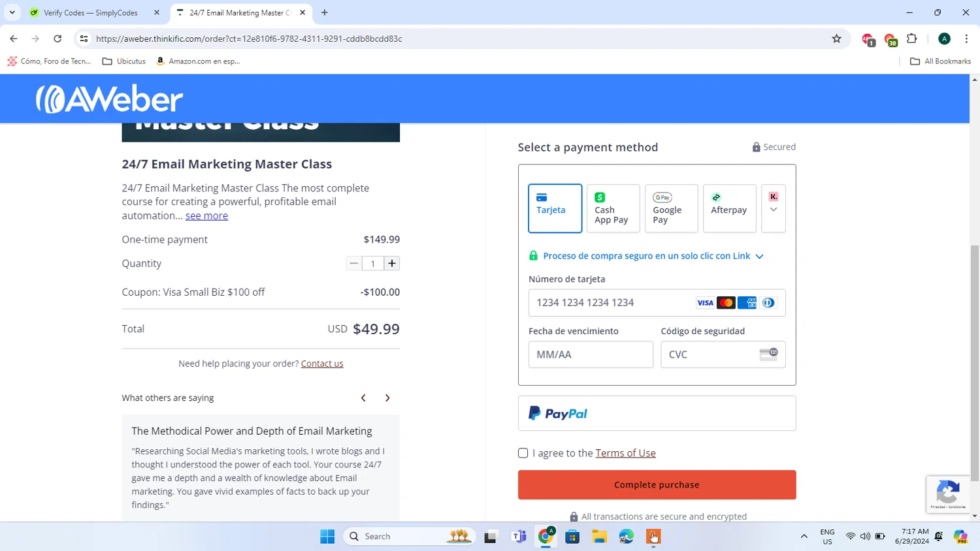The image size is (980, 551).
Task: Click the Diners Club logo
Action: click(768, 303)
